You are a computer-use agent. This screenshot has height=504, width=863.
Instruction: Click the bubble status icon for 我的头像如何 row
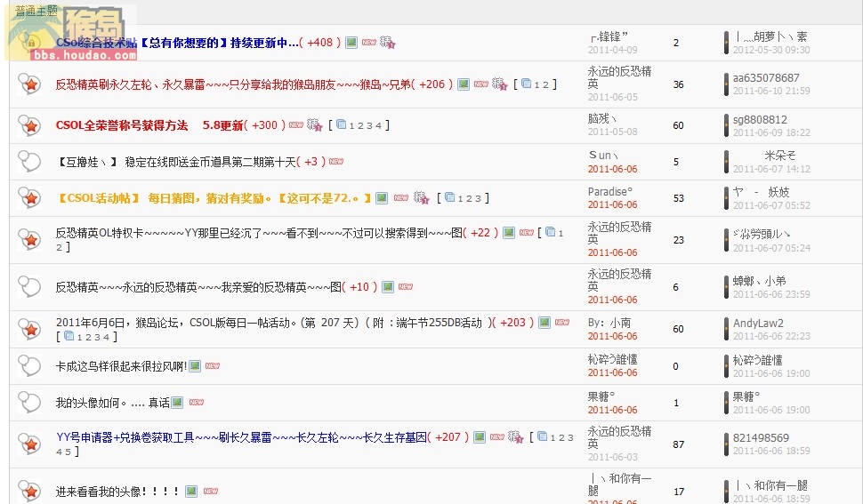pyautogui.click(x=29, y=403)
